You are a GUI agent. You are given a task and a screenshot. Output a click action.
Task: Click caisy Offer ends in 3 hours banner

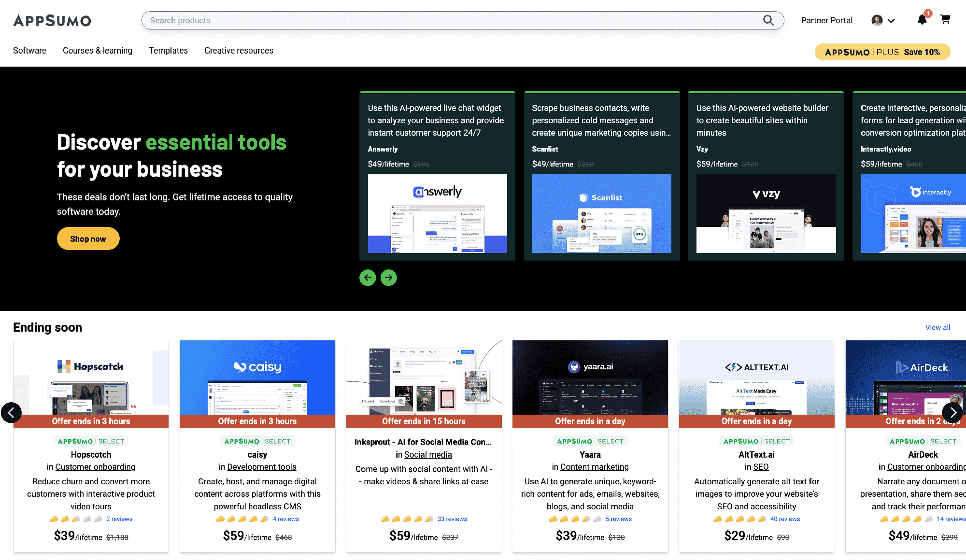[x=257, y=421]
